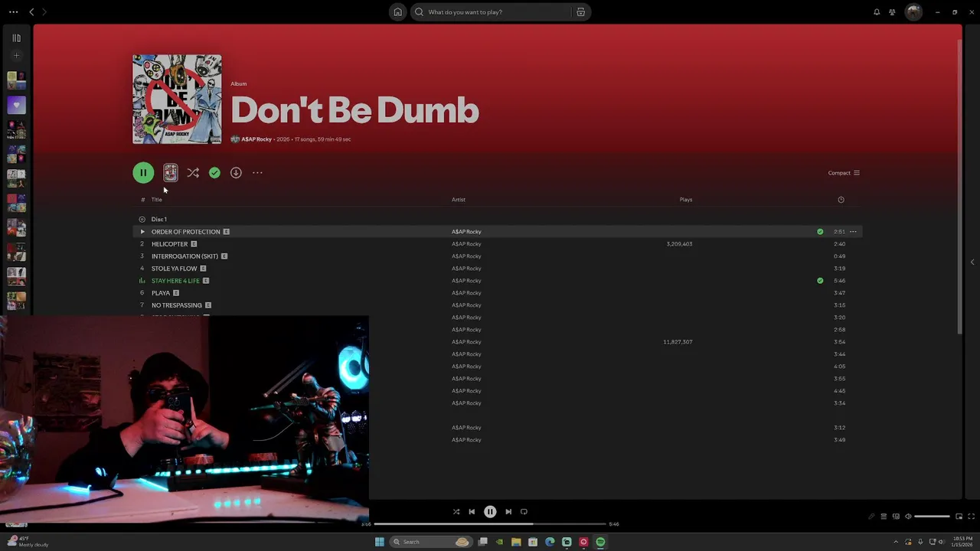Image resolution: width=980 pixels, height=551 pixels.
Task: Enlarge the Don't Be Dumb album cover
Action: 177,99
